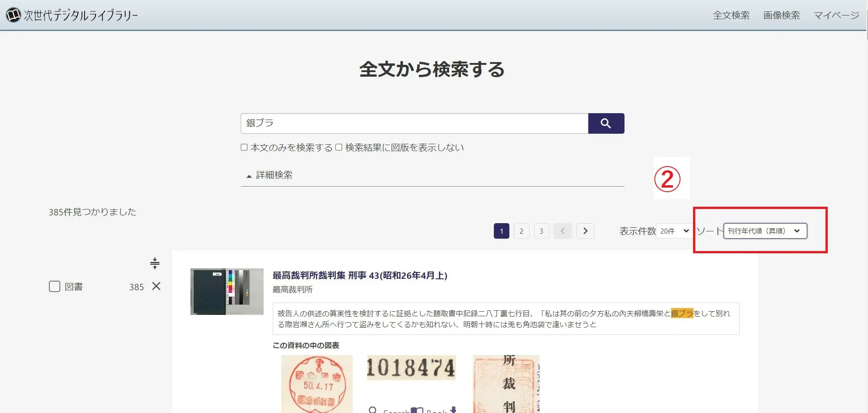This screenshot has height=413, width=868.
Task: Open 画像検索 in top navigation
Action: point(781,16)
